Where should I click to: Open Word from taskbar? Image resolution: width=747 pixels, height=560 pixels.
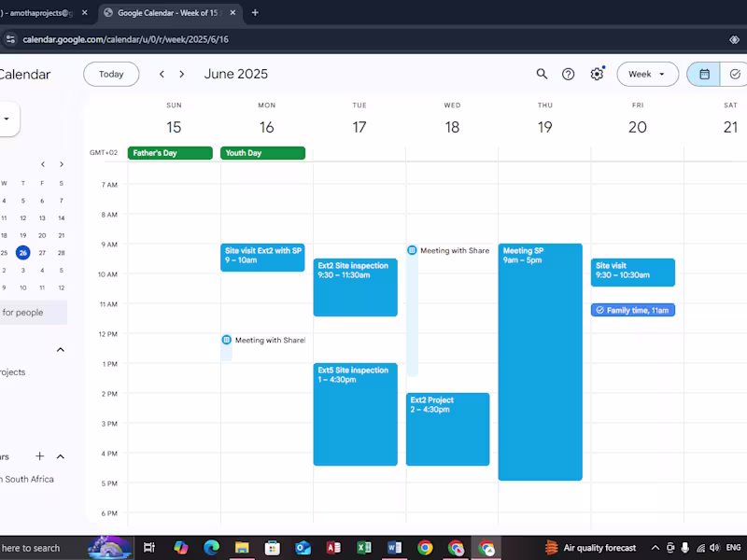coord(394,548)
